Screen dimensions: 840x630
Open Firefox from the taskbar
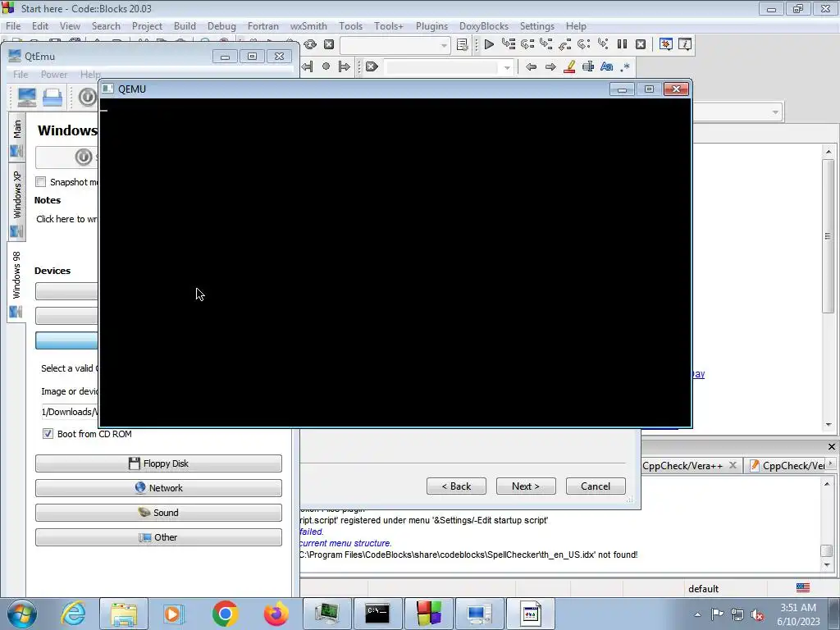(x=276, y=614)
